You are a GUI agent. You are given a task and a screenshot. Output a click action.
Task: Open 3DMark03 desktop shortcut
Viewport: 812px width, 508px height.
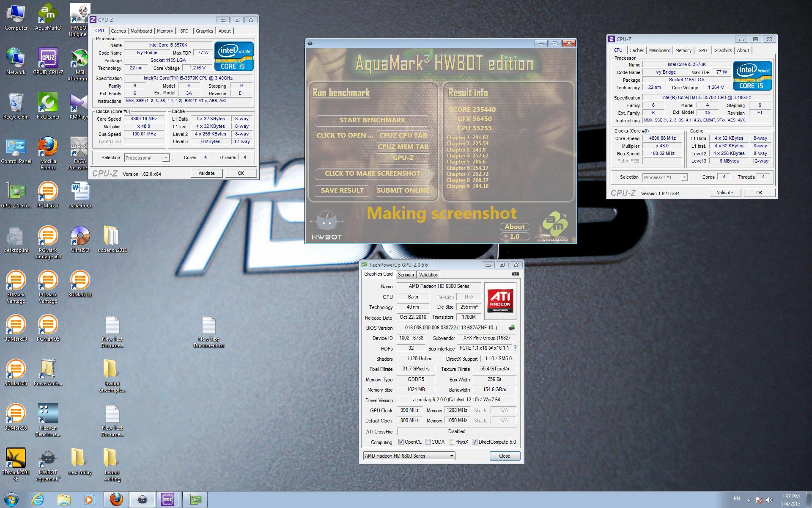16,328
